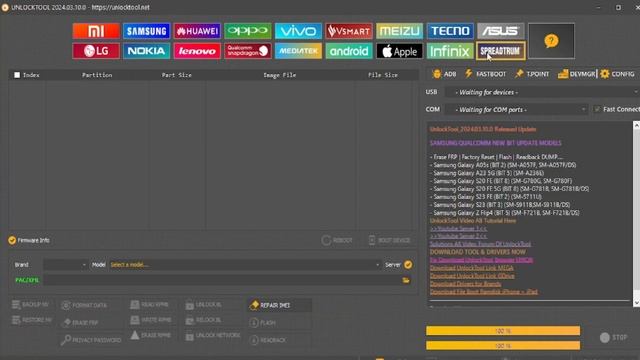Click the UNLOCK NETWORK button
This screenshot has height=360, width=640.
[213, 336]
